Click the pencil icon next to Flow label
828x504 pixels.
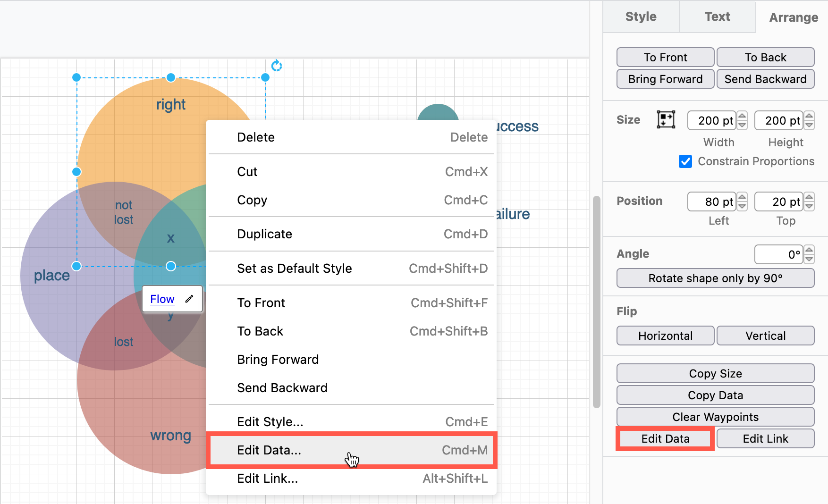[x=189, y=299]
